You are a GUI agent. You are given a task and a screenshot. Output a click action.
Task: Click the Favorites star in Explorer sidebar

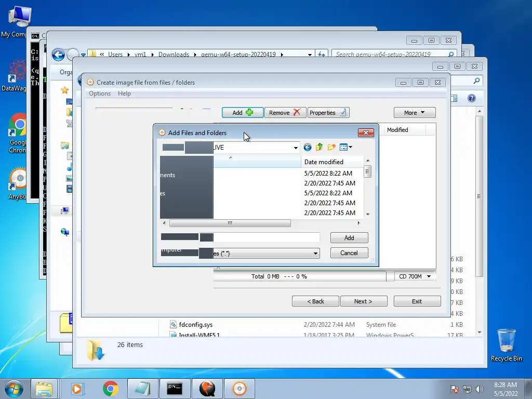65,90
